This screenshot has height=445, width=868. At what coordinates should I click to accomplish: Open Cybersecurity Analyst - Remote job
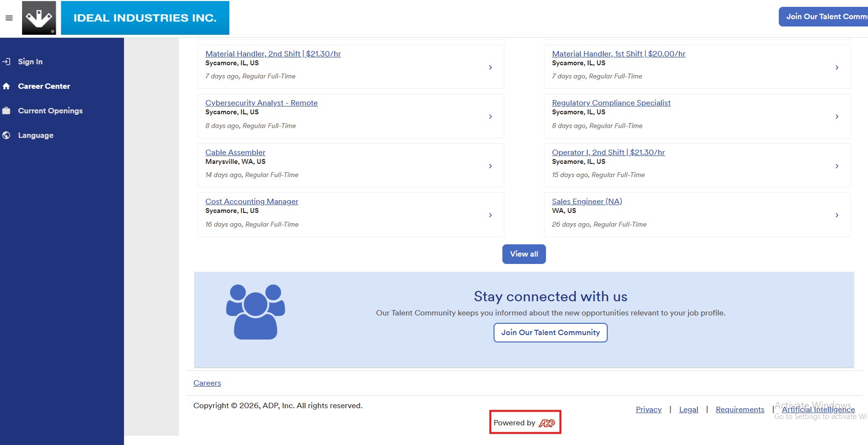[261, 103]
